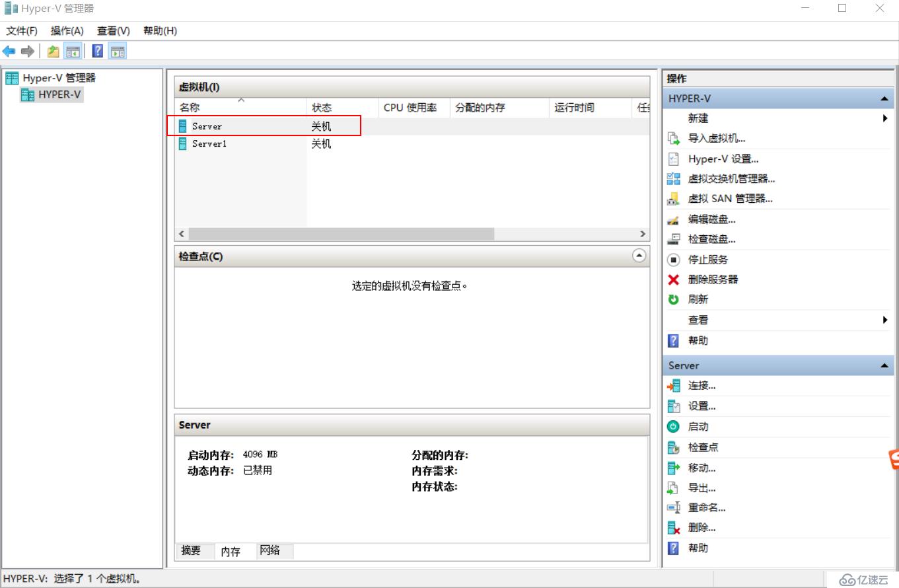
Task: Select the HYPER-V server tree node
Action: (52, 94)
